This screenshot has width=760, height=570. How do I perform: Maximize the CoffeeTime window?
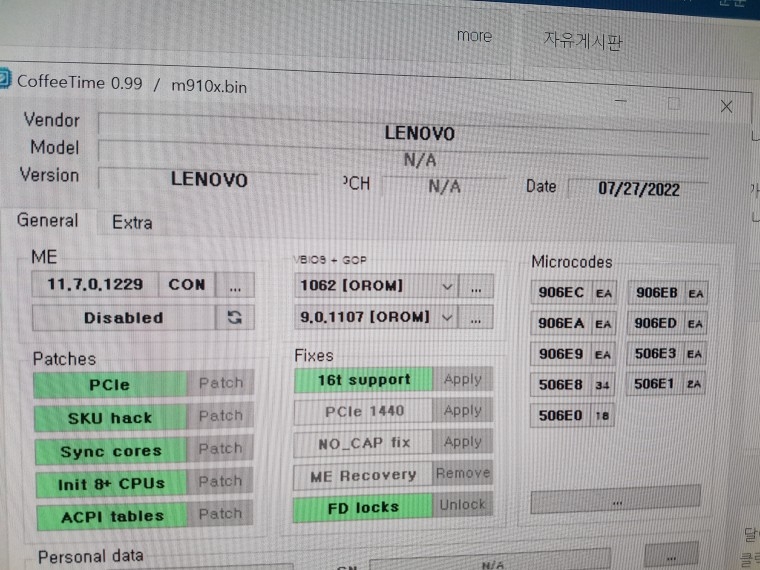click(x=673, y=104)
